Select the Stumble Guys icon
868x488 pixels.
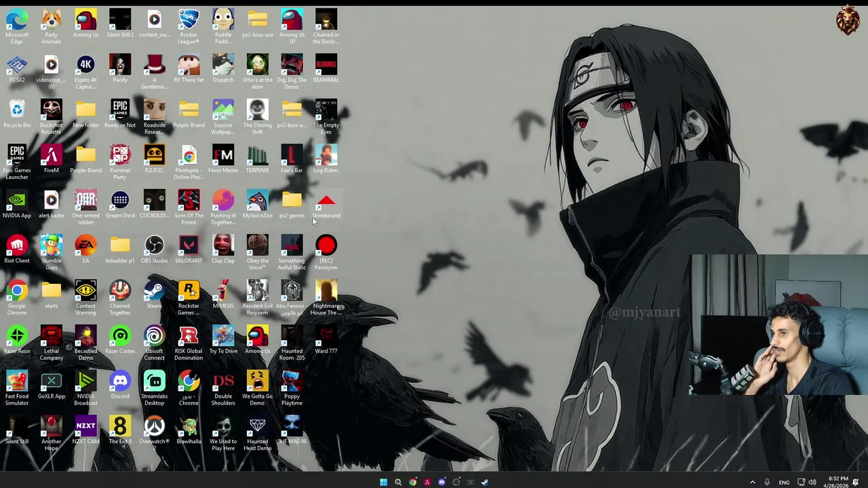tap(52, 252)
